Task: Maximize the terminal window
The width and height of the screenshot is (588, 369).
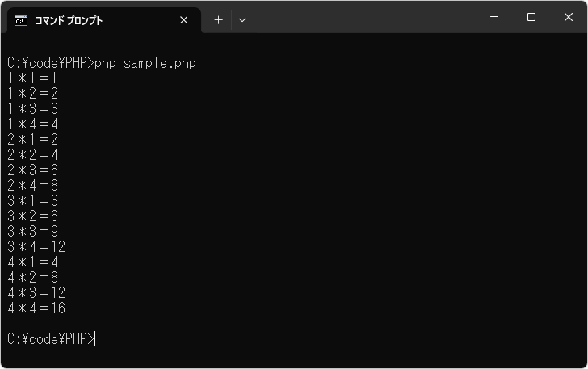Action: click(531, 18)
